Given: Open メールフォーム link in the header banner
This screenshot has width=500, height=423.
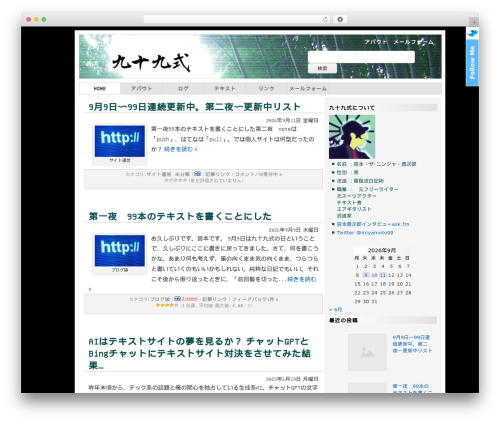Looking at the screenshot, I should (x=413, y=42).
